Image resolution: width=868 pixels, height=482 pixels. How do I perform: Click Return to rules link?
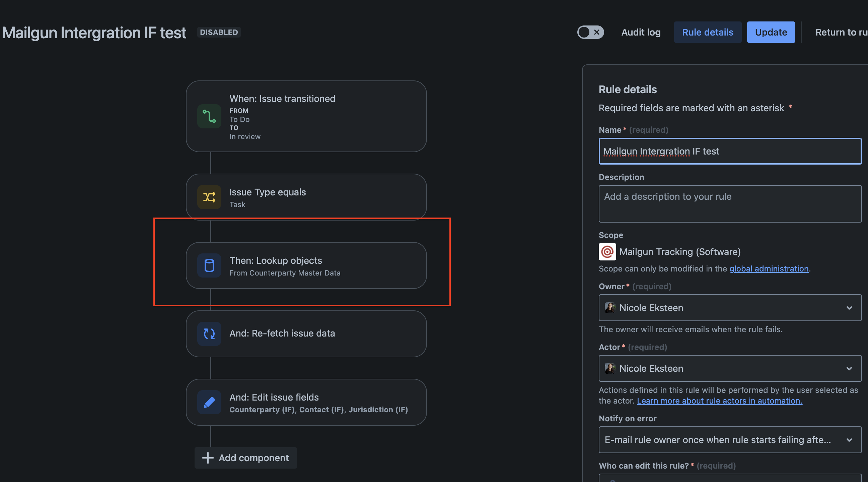tap(842, 33)
